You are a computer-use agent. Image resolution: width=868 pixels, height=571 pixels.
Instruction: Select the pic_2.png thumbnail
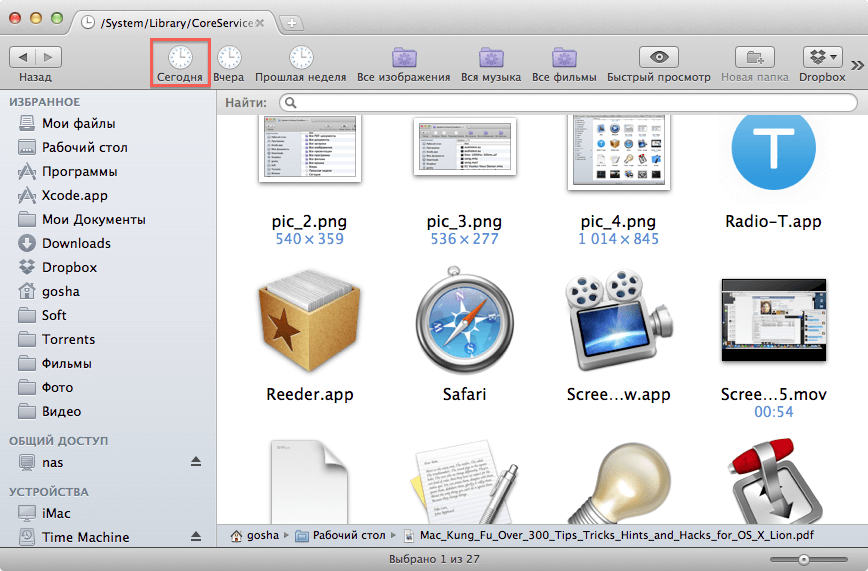(x=310, y=148)
